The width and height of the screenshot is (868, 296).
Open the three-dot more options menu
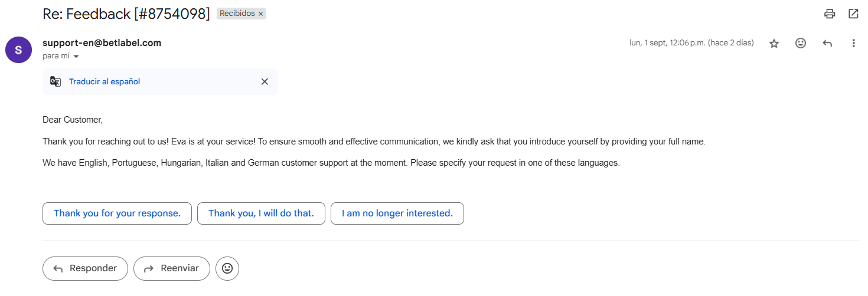point(853,43)
